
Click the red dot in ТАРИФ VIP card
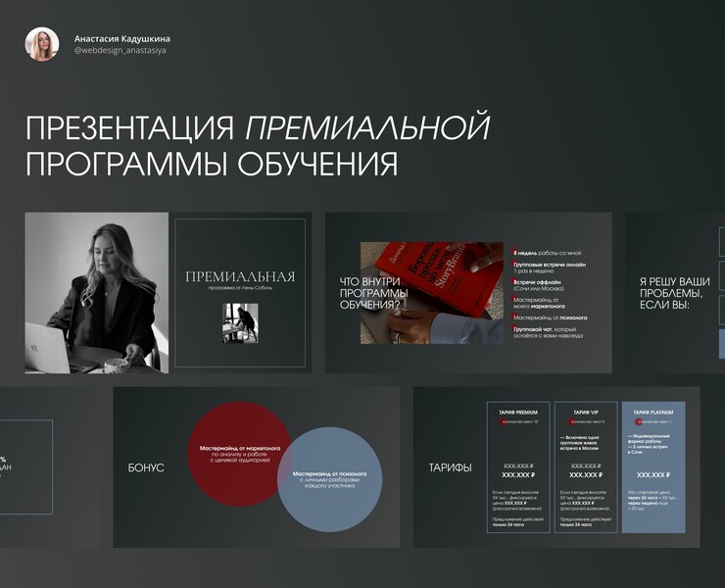click(571, 422)
